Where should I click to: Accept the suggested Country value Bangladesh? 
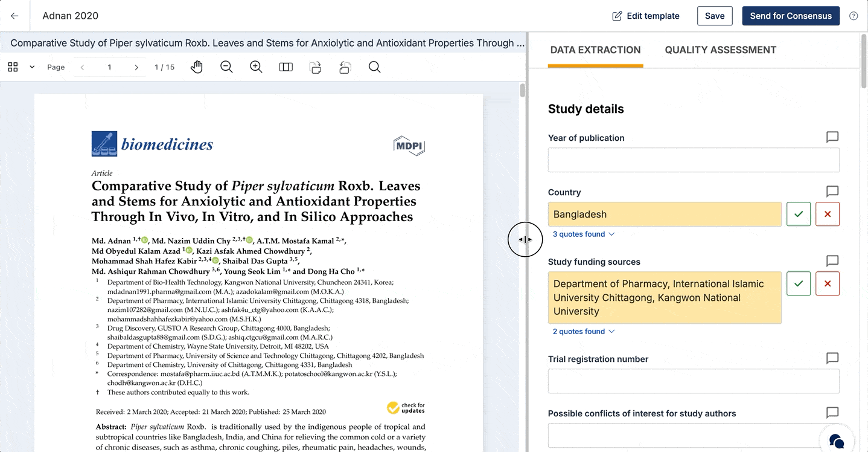click(799, 214)
